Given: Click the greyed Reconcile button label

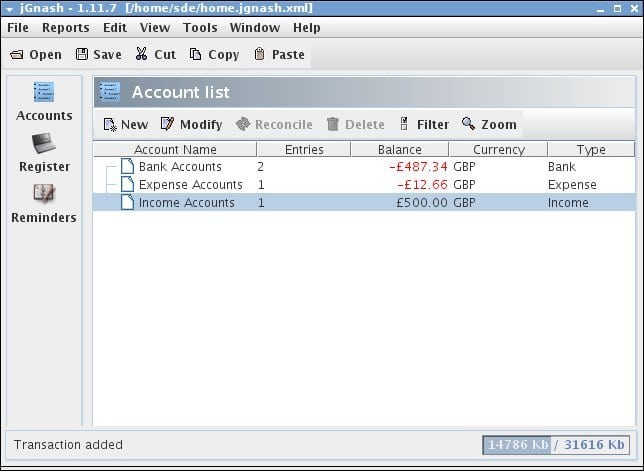Looking at the screenshot, I should 284,124.
